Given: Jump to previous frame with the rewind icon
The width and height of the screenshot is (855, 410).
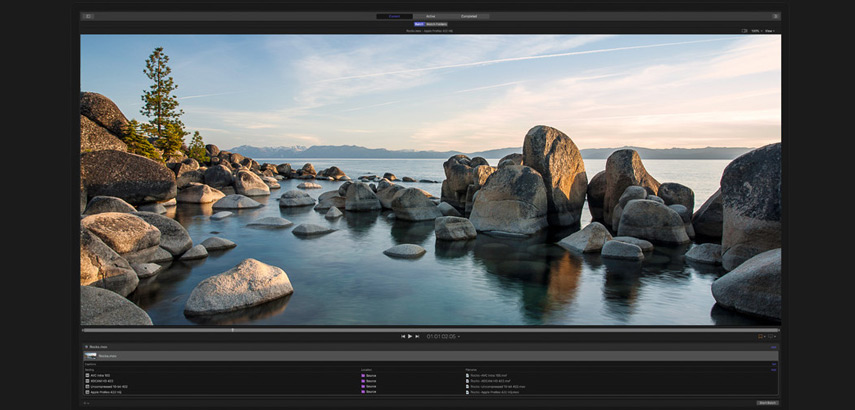Looking at the screenshot, I should [x=403, y=337].
